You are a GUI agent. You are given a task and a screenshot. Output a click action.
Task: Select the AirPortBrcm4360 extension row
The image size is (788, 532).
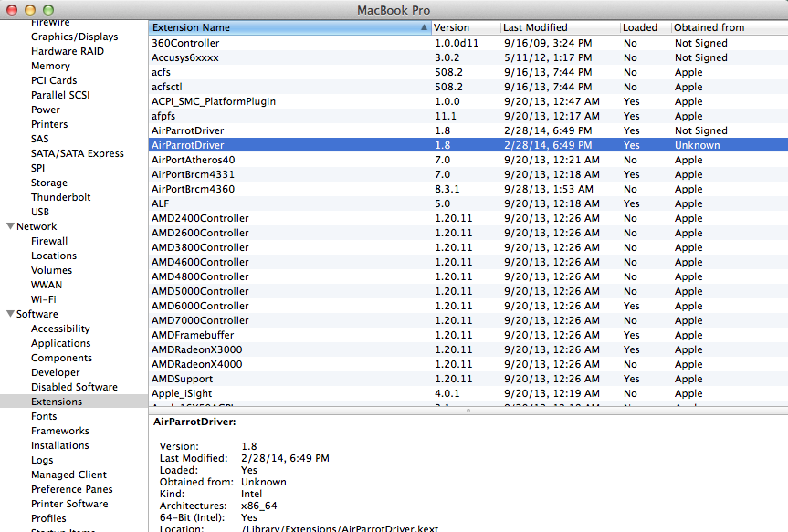pos(468,188)
